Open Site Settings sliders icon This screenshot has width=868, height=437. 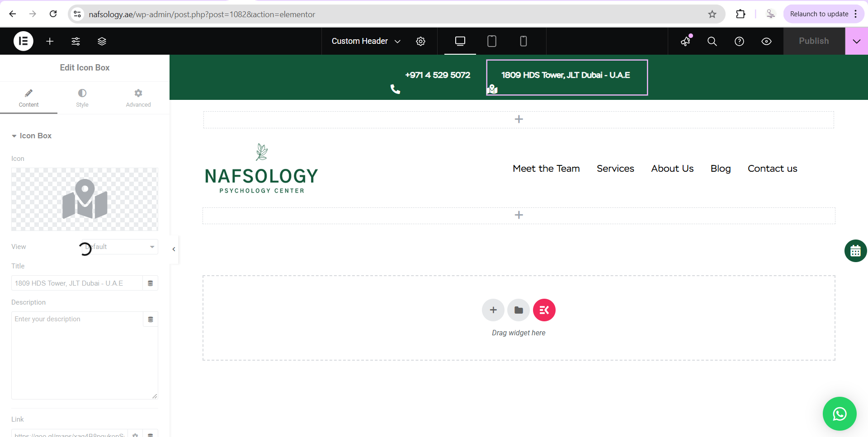click(x=76, y=41)
